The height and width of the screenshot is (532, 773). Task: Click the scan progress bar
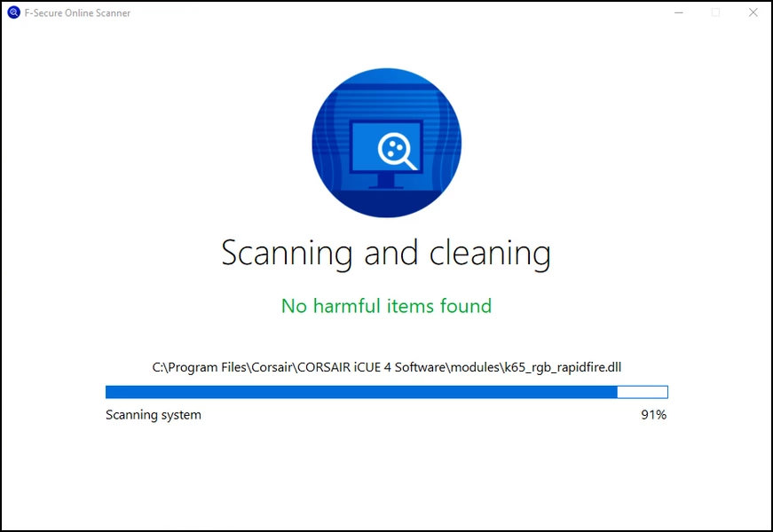pyautogui.click(x=387, y=392)
